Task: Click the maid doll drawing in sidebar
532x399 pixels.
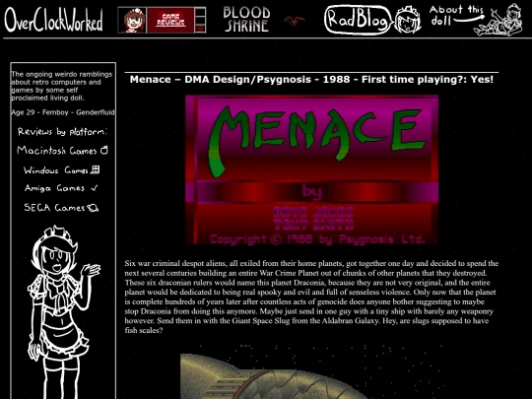Action: (64, 312)
